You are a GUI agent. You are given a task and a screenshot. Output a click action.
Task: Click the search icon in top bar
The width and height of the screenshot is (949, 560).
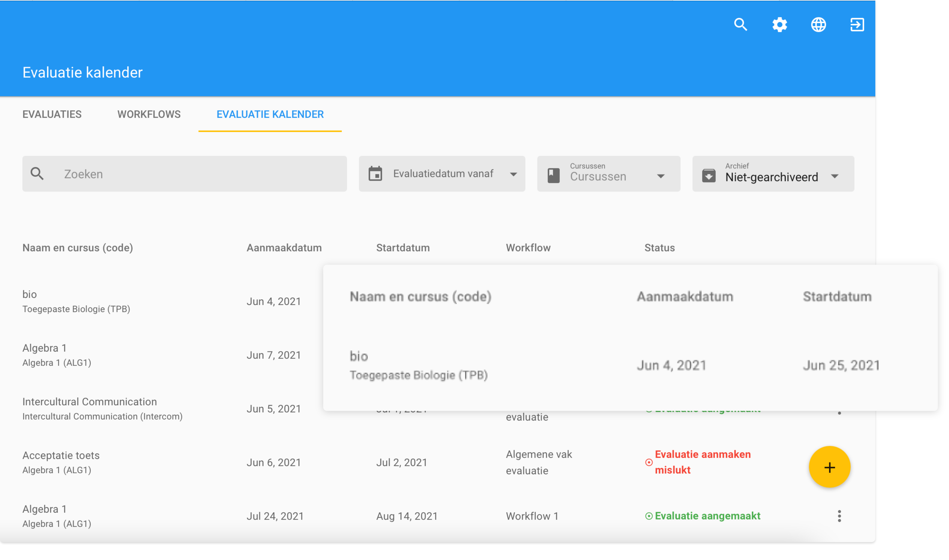coord(741,25)
